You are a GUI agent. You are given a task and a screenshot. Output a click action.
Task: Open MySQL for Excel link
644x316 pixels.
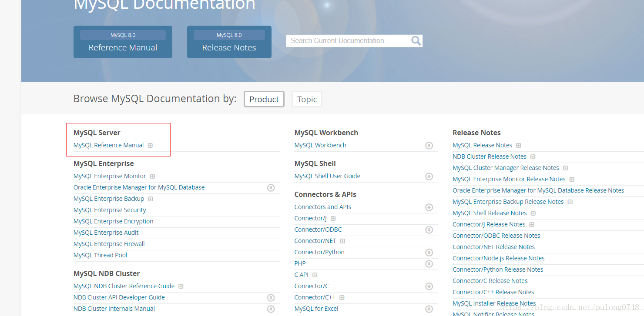316,309
